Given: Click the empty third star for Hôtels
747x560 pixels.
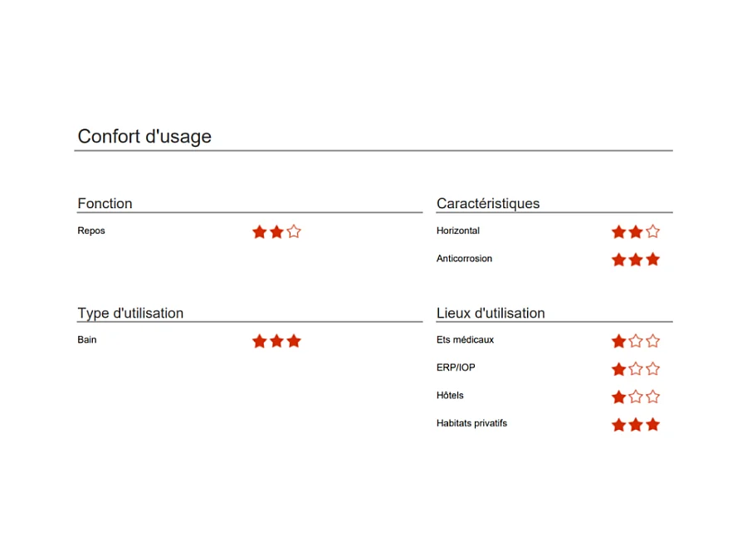Looking at the screenshot, I should [652, 397].
